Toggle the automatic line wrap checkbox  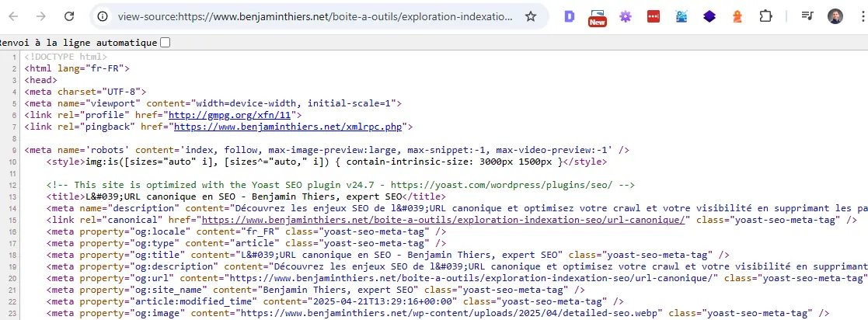tap(165, 43)
